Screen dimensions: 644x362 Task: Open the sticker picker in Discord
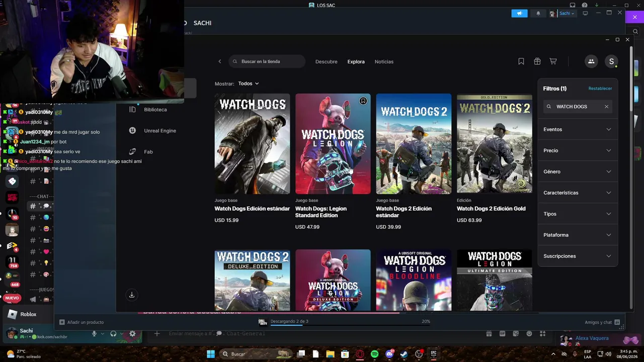click(516, 333)
